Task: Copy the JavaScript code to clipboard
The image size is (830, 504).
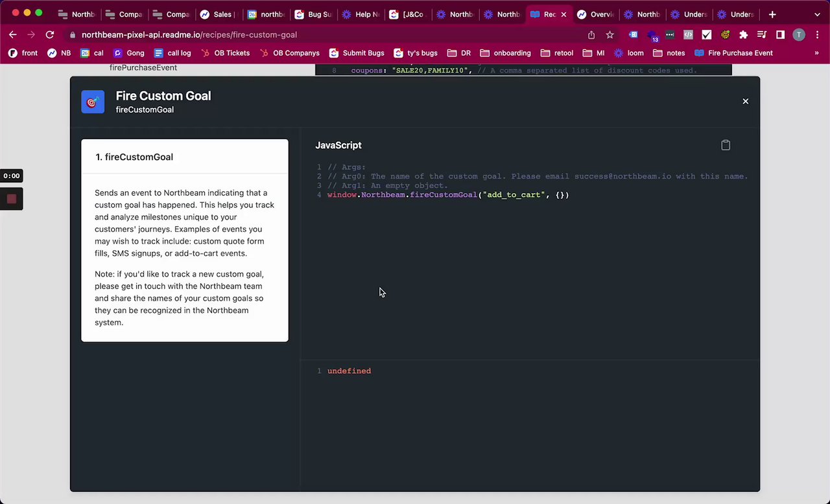Action: 726,145
